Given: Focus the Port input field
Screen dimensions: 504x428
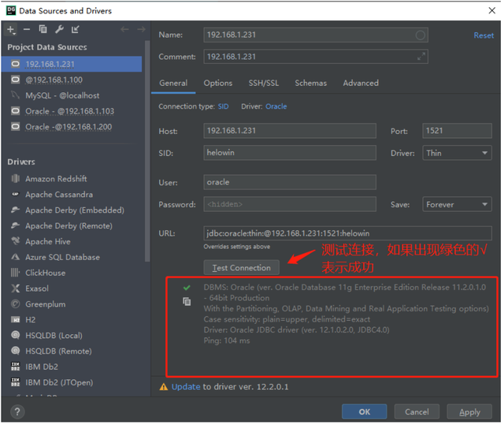Looking at the screenshot, I should (457, 131).
